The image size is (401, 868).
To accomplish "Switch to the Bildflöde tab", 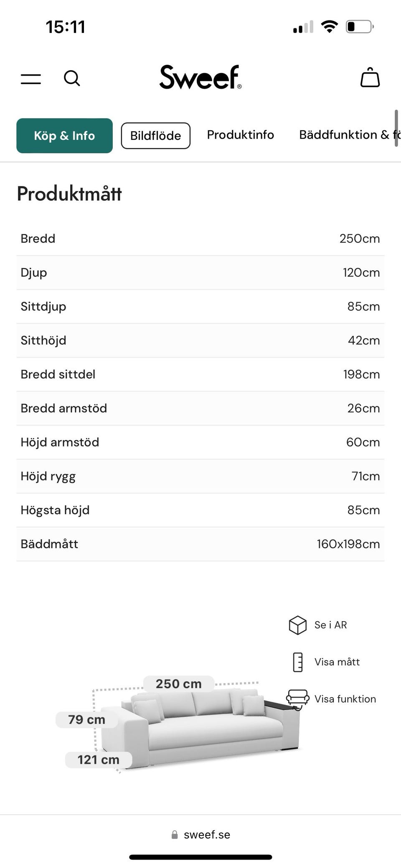I will [x=155, y=136].
